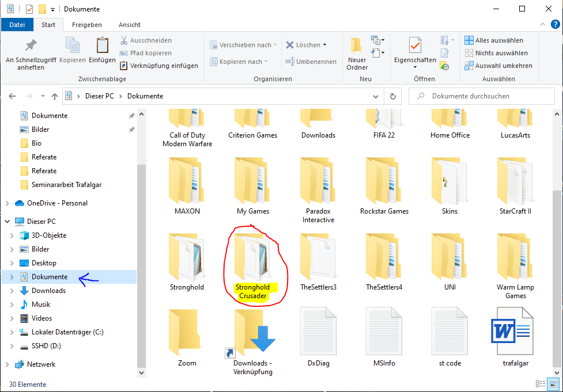563x392 pixels.
Task: Select the Rockstar Games folder
Action: pos(384,186)
